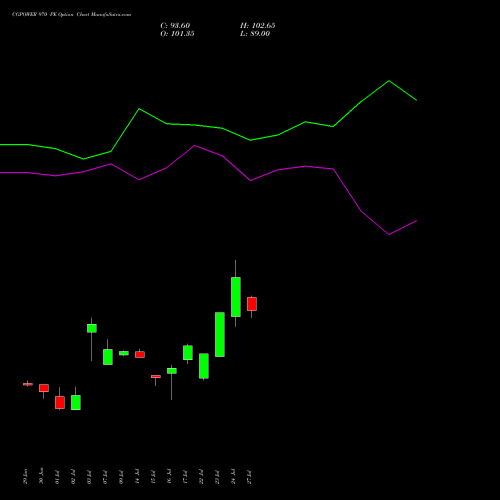Click the 14 Jul date label

(x=138, y=477)
